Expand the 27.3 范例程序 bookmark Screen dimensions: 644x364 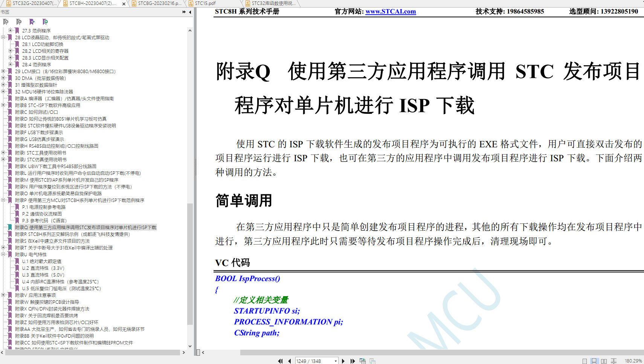(10, 31)
